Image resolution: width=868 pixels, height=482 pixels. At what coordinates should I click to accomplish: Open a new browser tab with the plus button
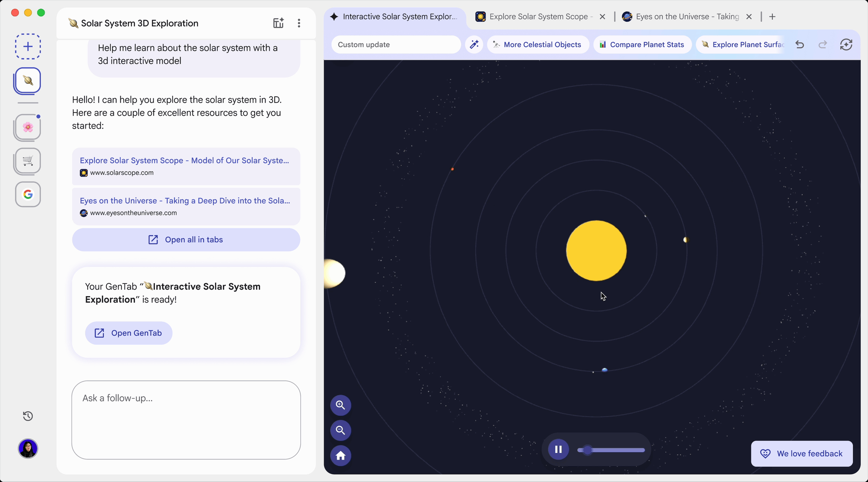772,17
